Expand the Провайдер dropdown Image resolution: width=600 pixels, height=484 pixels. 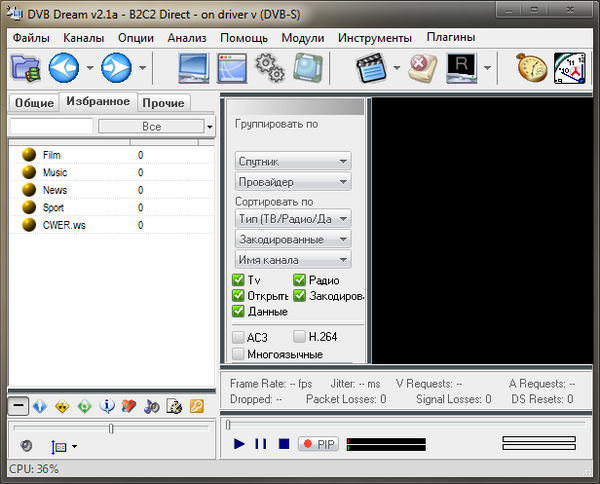click(x=293, y=182)
